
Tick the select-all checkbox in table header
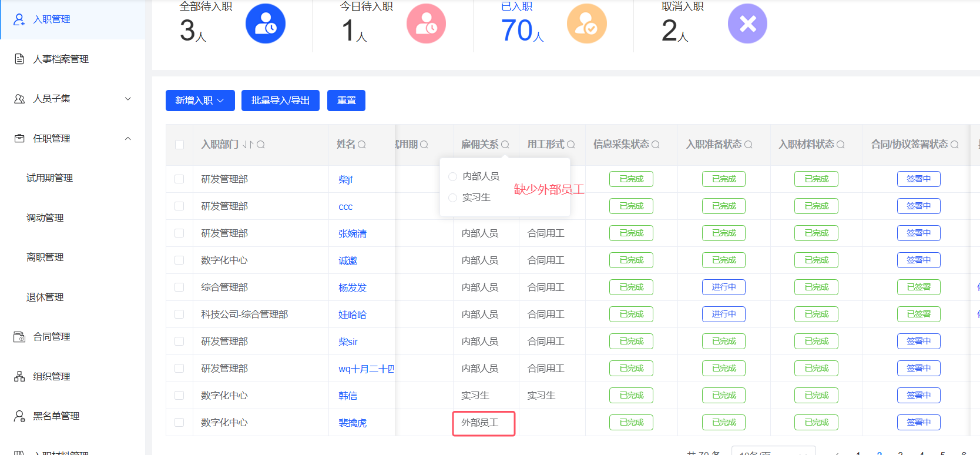pos(179,145)
